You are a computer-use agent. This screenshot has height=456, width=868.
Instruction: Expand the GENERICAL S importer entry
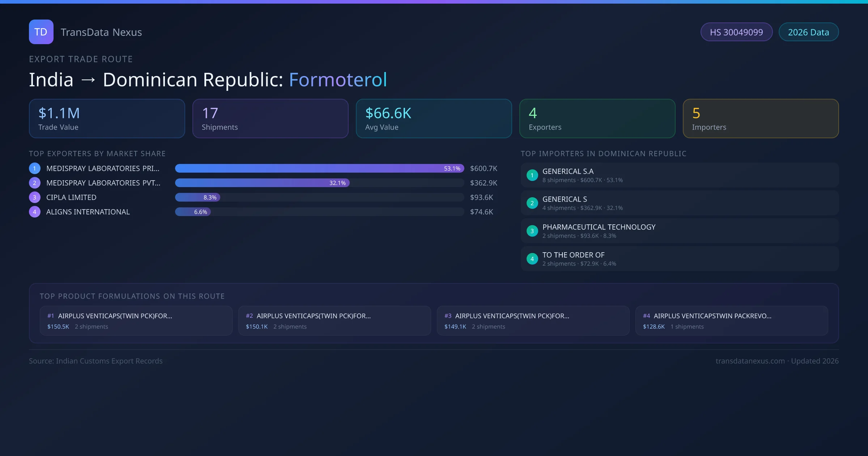click(679, 203)
